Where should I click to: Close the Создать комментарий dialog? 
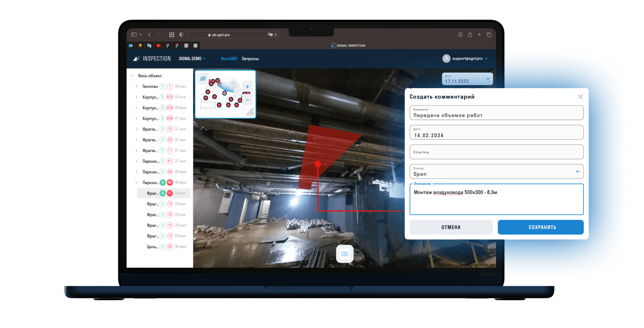click(x=580, y=97)
